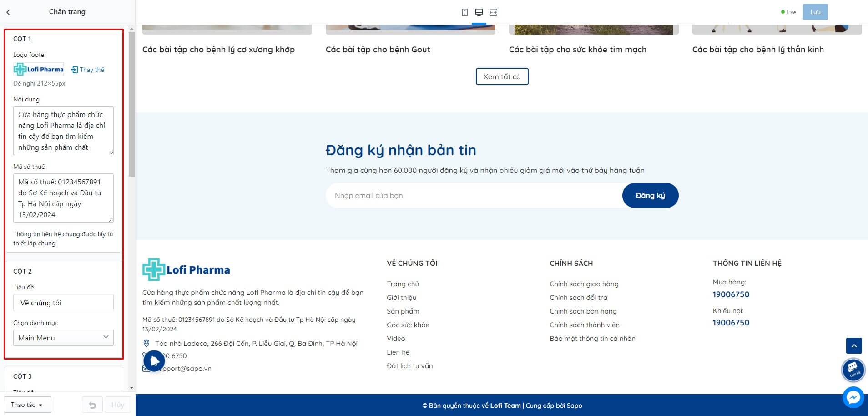Click the CỘT 1 section heading
This screenshot has width=868, height=416.
[x=22, y=39]
